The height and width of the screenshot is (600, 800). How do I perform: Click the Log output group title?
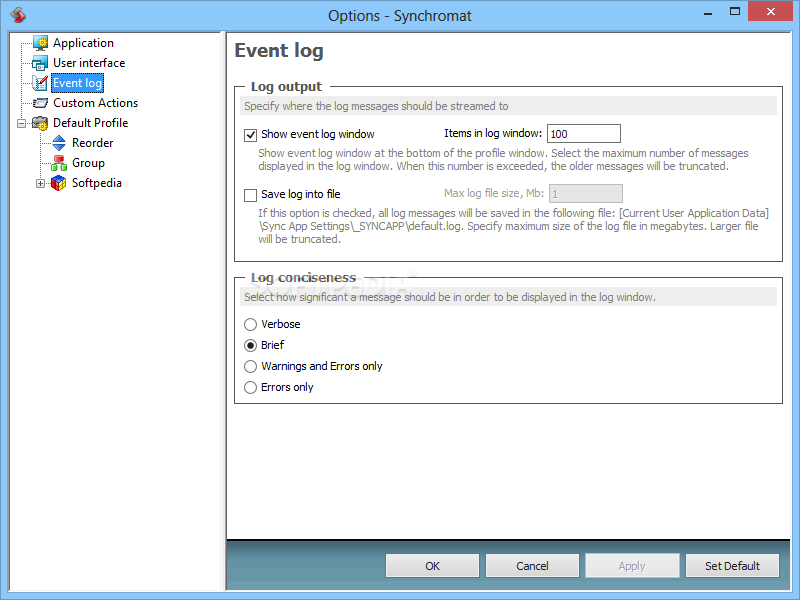click(x=286, y=87)
